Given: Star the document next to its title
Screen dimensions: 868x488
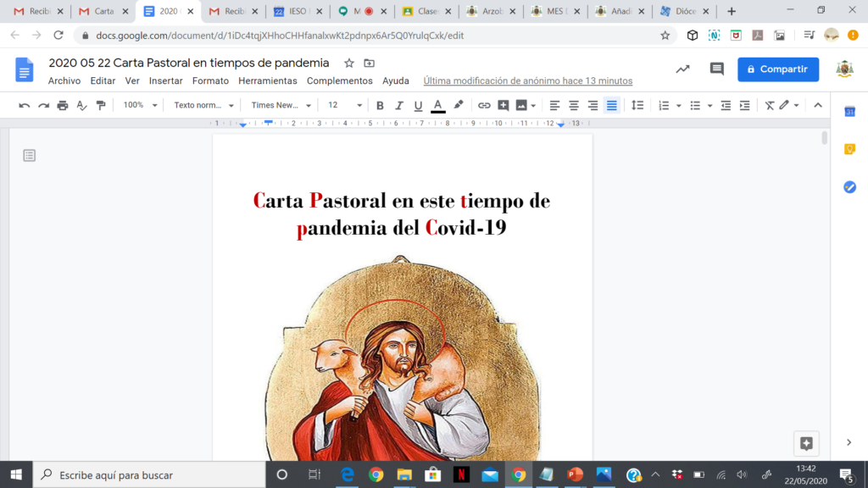Looking at the screenshot, I should 348,63.
